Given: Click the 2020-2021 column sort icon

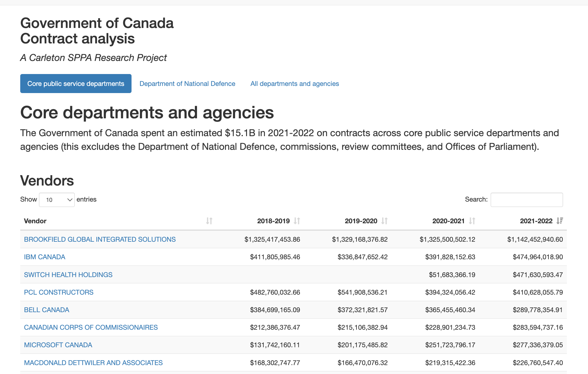Looking at the screenshot, I should (472, 221).
